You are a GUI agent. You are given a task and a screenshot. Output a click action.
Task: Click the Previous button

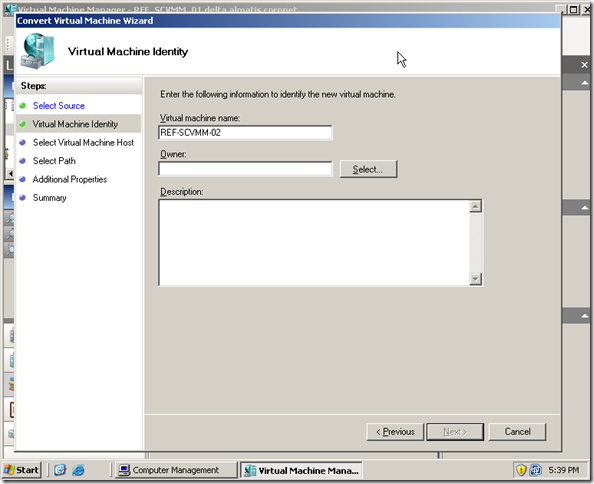pyautogui.click(x=395, y=432)
